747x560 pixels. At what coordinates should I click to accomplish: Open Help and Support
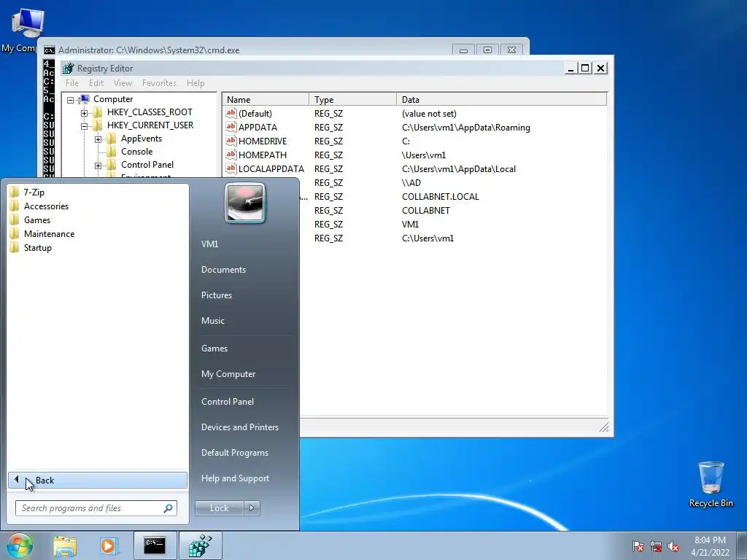[235, 478]
